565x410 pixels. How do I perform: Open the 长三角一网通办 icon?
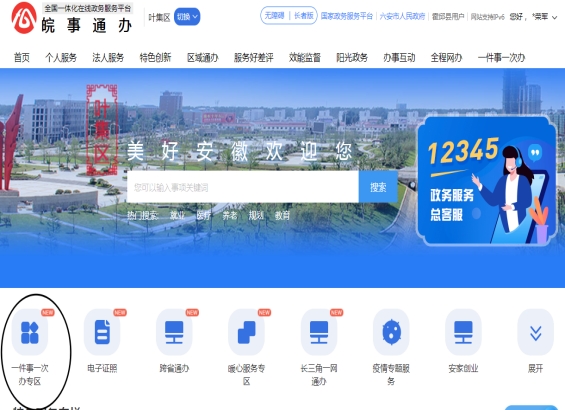[x=319, y=332]
